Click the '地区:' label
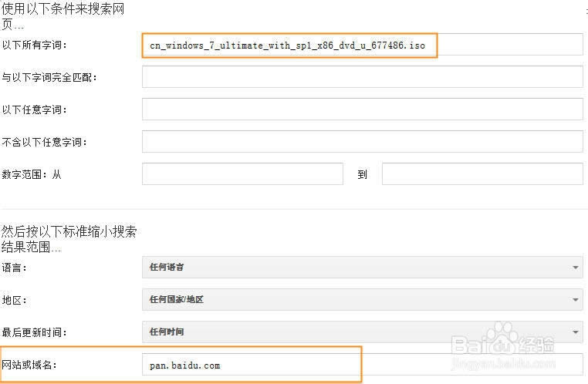The height and width of the screenshot is (384, 588). [x=14, y=300]
